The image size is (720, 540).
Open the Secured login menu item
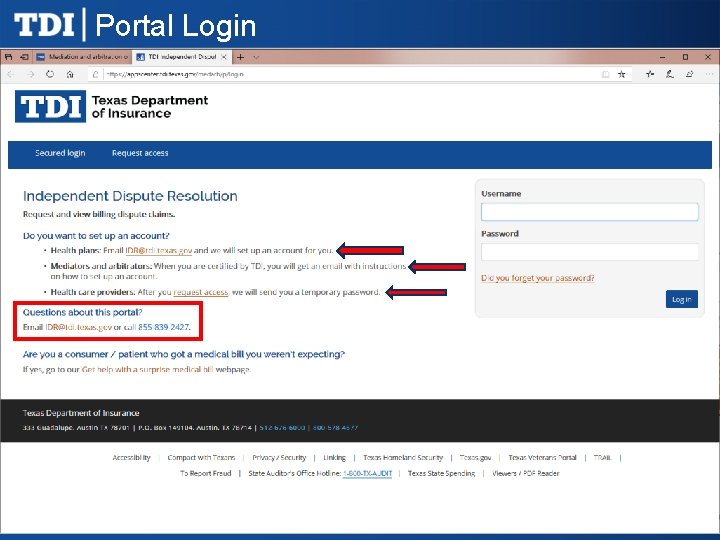pos(60,153)
